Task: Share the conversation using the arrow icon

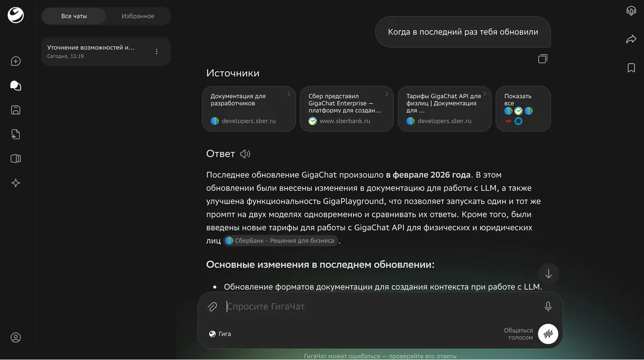Action: click(x=631, y=39)
